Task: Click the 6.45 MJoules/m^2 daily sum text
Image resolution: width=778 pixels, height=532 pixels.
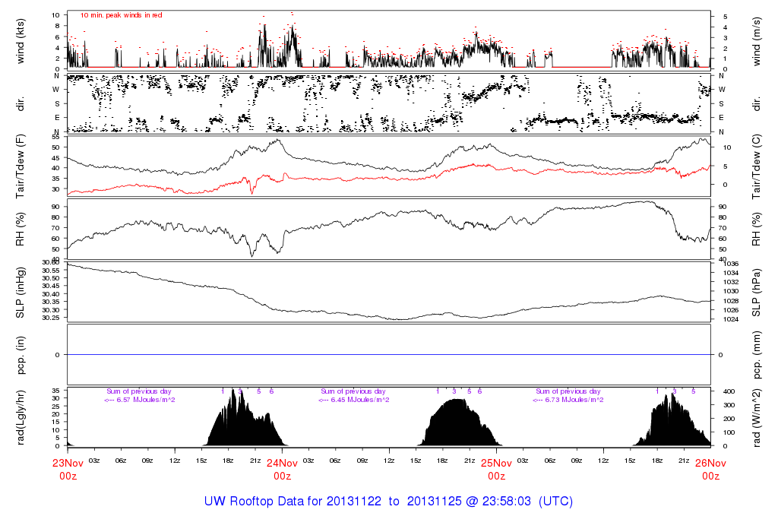Action: 354,400
